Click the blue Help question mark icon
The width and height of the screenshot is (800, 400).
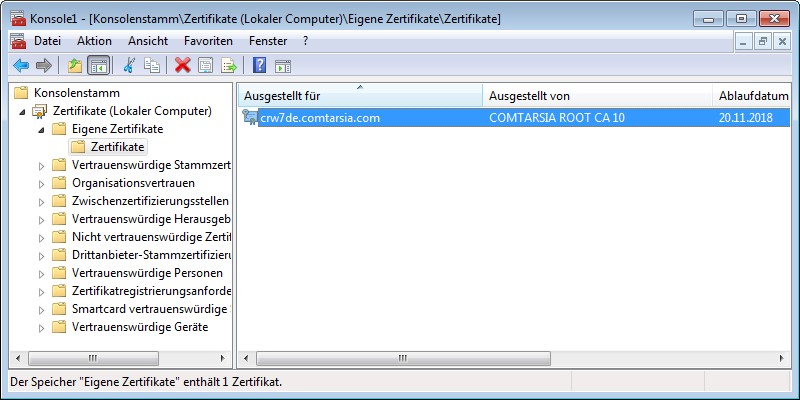coord(259,65)
